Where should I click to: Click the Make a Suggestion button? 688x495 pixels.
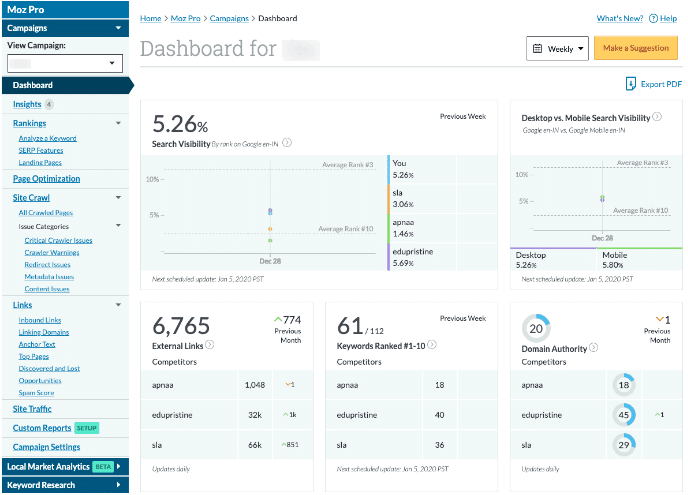[x=636, y=48]
